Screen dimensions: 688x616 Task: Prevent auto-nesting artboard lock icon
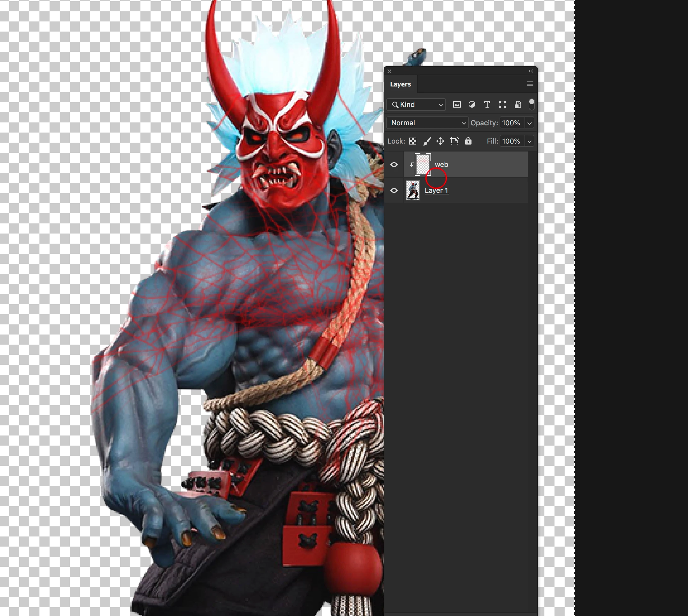454,141
